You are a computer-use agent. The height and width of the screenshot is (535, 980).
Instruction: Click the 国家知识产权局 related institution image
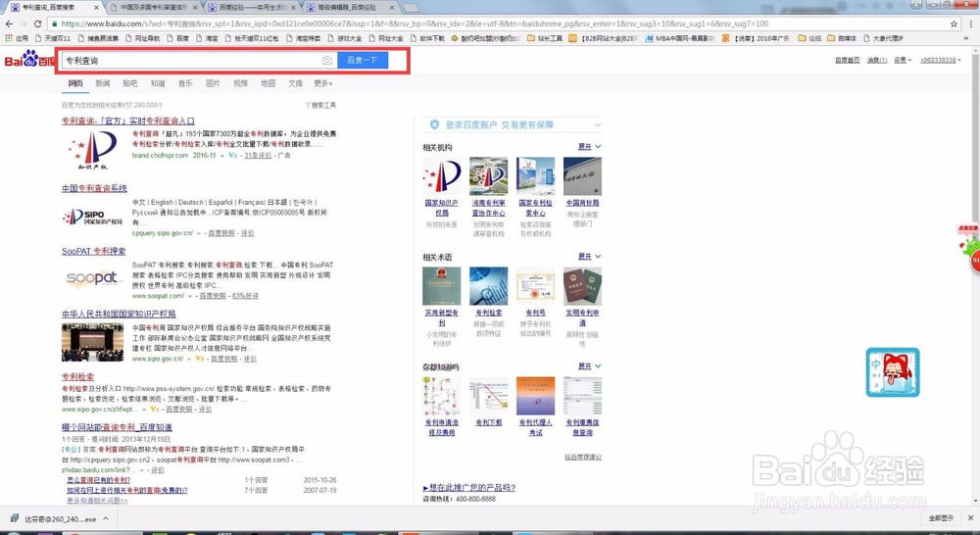[x=441, y=176]
